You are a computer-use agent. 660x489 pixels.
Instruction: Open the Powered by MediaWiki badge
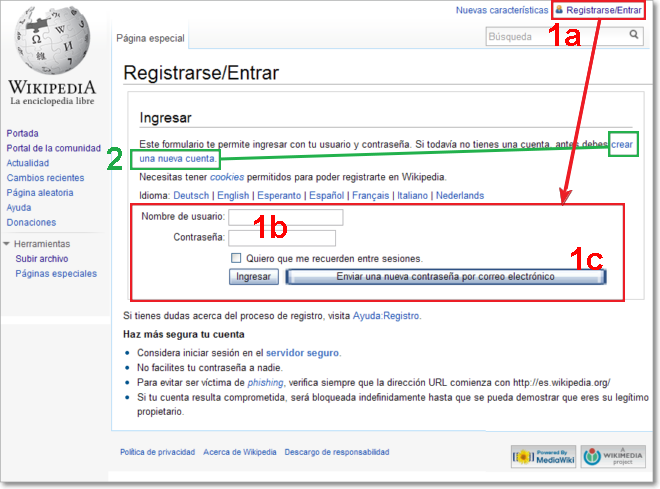click(x=544, y=456)
